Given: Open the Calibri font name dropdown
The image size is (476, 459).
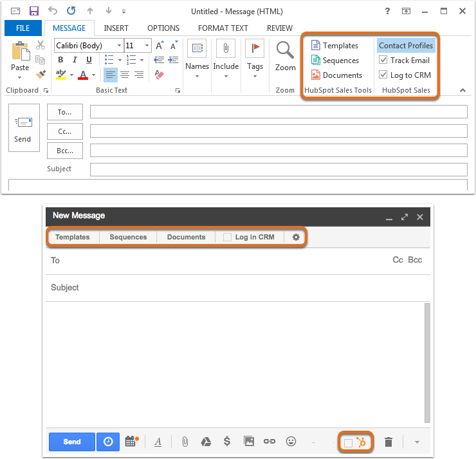Looking at the screenshot, I should (x=120, y=46).
